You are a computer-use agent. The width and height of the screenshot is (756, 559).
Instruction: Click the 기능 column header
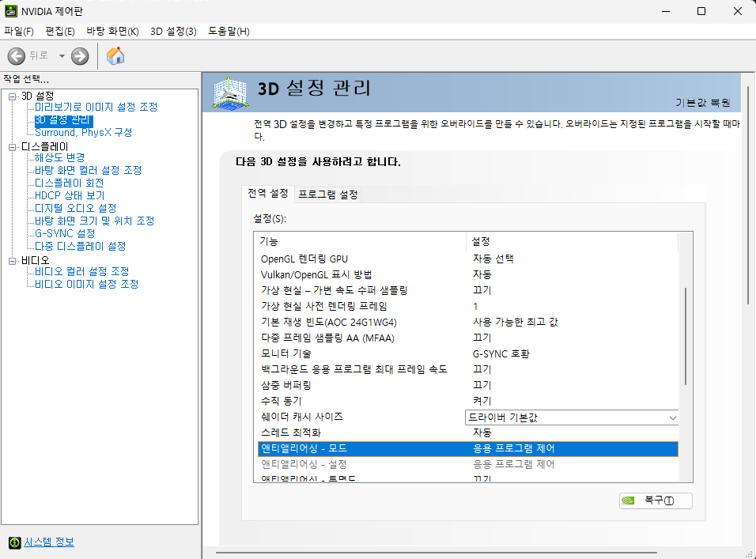pyautogui.click(x=360, y=241)
